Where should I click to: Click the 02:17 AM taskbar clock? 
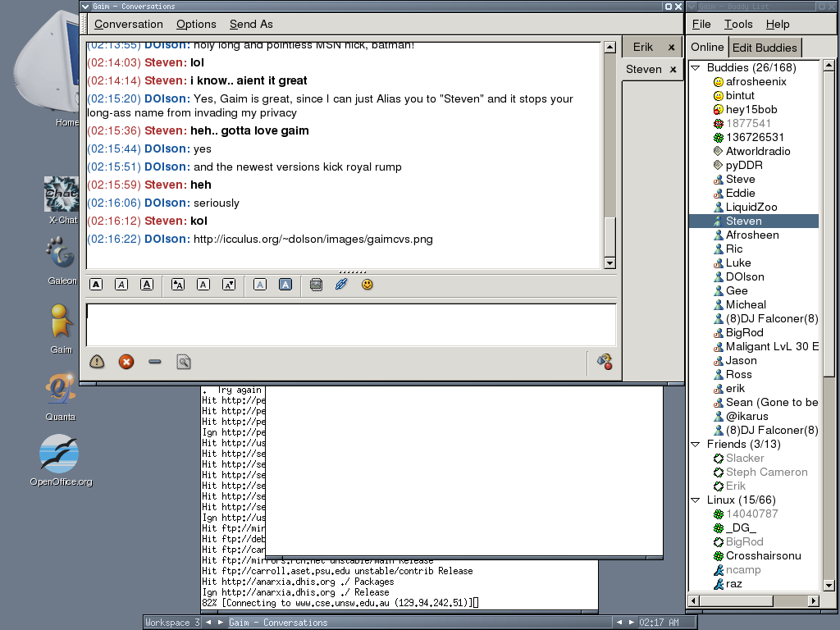[x=659, y=623]
